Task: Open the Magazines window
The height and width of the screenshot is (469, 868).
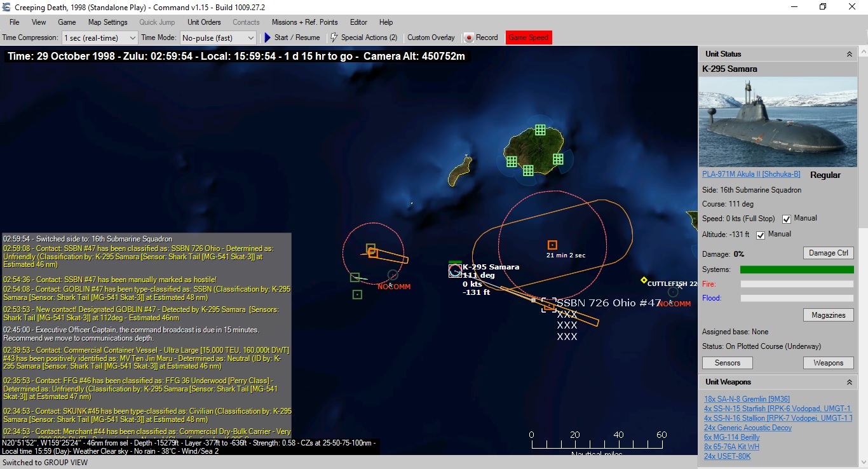Action: tap(829, 315)
